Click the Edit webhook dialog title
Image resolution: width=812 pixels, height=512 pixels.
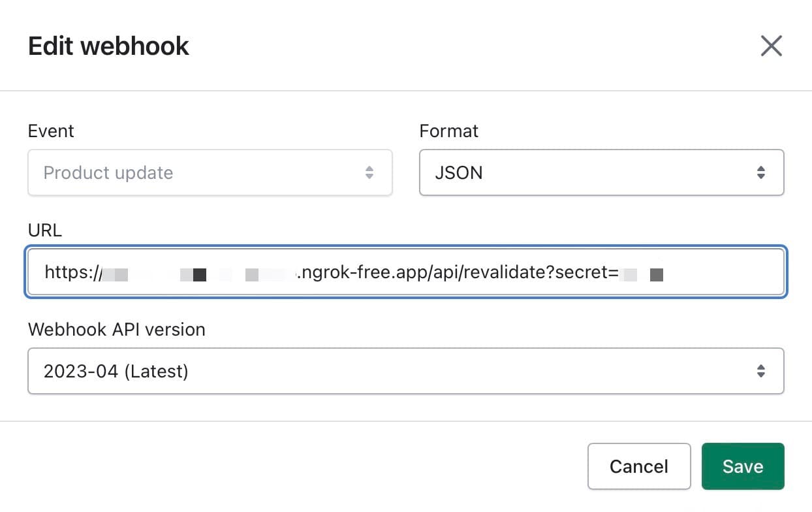click(x=108, y=46)
